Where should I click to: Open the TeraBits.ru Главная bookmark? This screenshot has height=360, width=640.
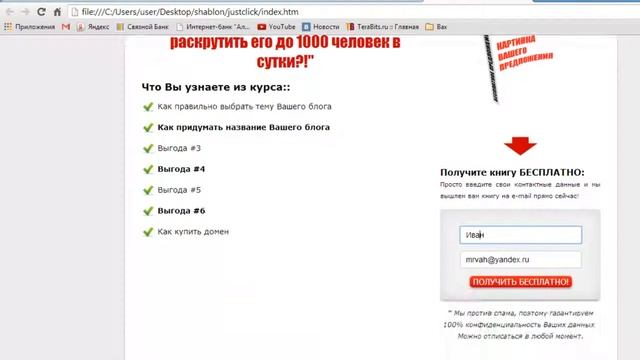(x=382, y=27)
